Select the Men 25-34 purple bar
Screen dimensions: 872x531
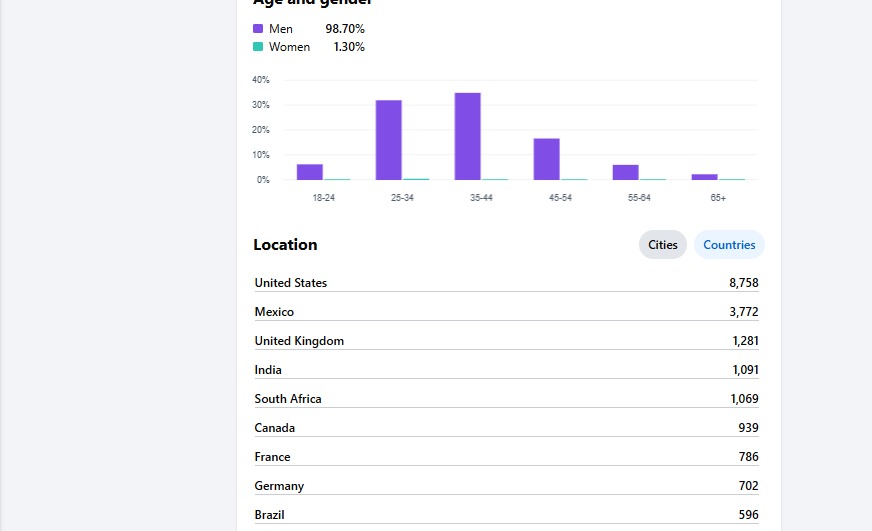pos(389,140)
